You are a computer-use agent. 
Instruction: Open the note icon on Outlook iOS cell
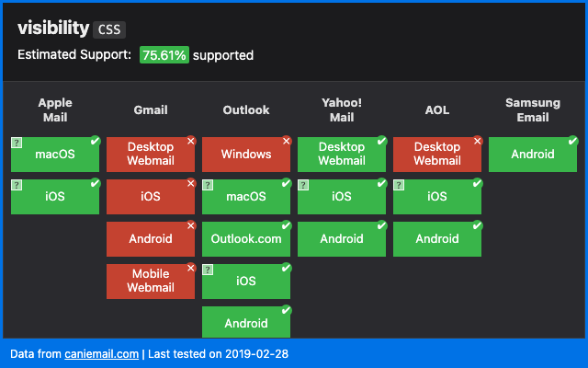pos(208,270)
